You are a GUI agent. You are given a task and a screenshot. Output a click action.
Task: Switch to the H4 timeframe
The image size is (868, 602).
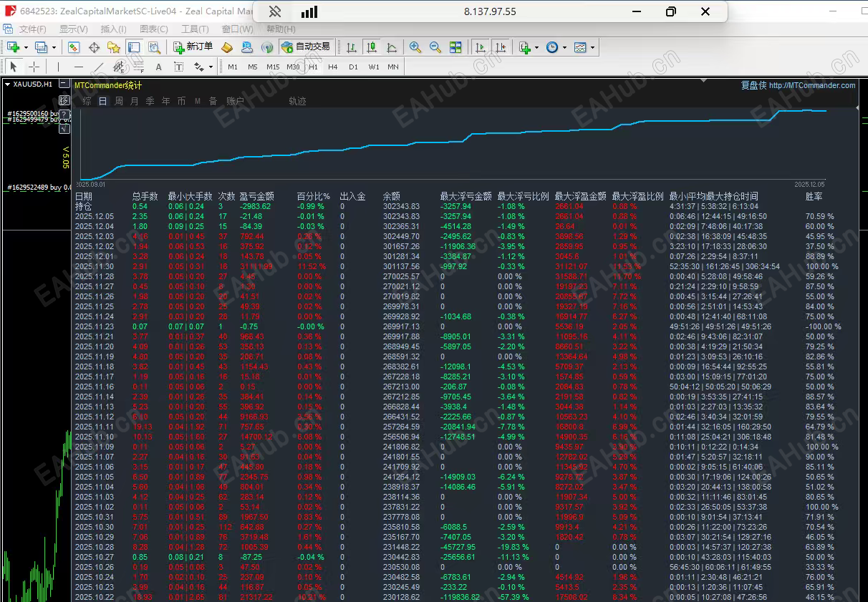[333, 67]
